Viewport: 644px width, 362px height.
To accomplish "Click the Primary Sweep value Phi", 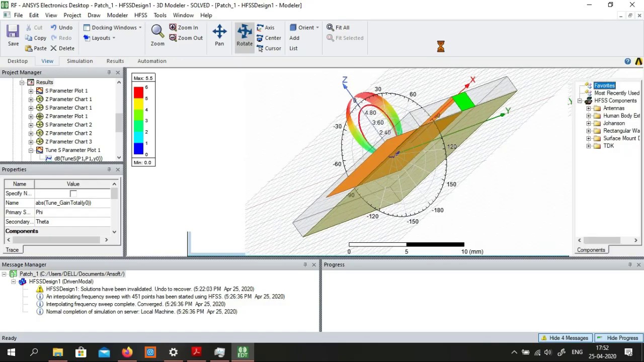I will tap(73, 212).
